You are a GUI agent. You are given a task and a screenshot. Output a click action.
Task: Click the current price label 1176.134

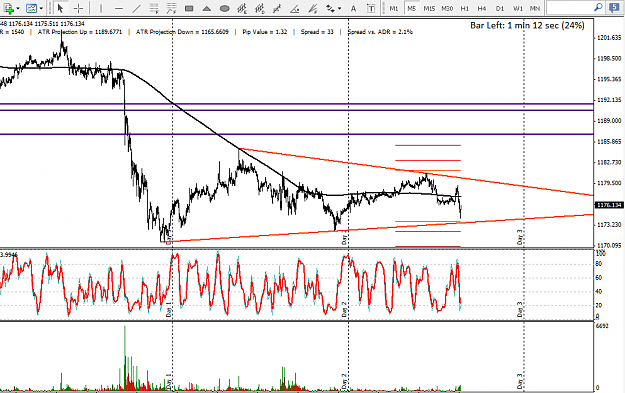coord(609,205)
